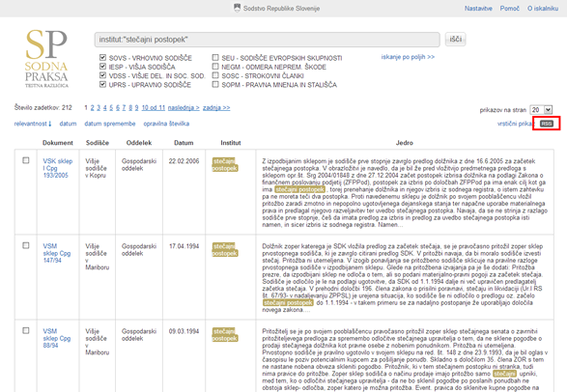Click the Sodna Praksa SP logo
This screenshot has width=567, height=392.
46,58
